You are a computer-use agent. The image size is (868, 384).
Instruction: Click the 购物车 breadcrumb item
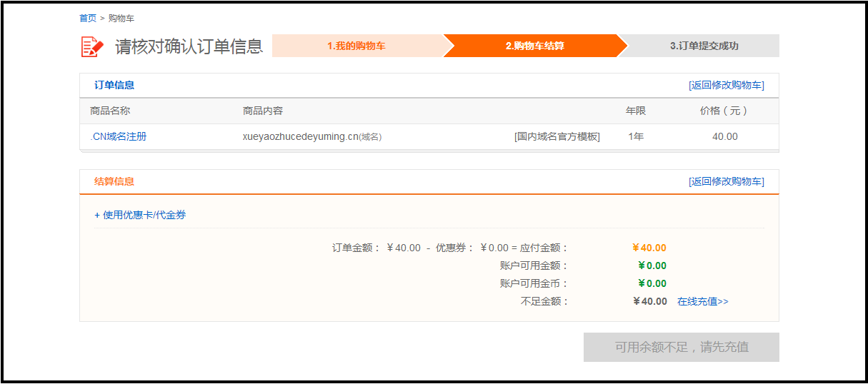[x=121, y=18]
